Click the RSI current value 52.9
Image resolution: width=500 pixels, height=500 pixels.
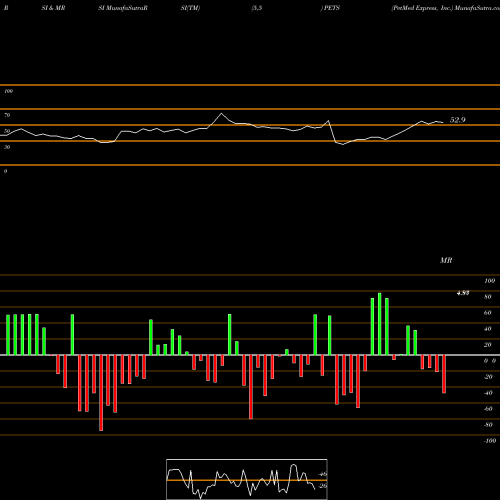coord(457,120)
